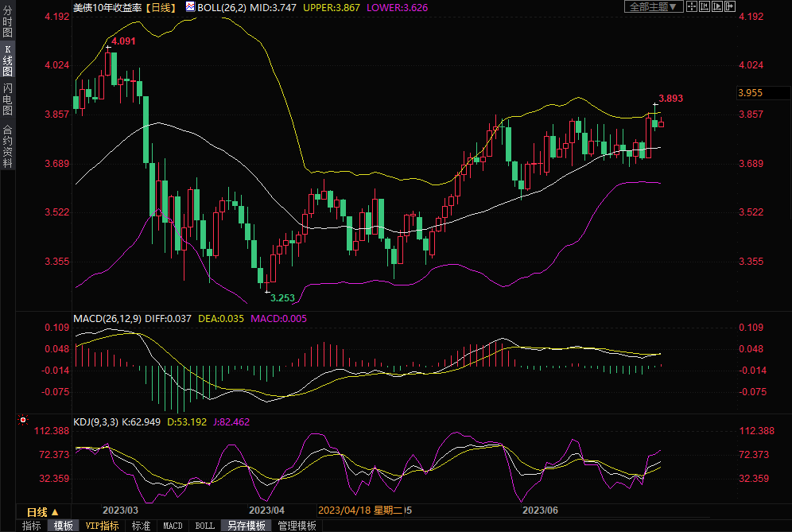792x532 pixels.
Task: Click the 【日线】 period label in chart title
Action: click(x=162, y=6)
